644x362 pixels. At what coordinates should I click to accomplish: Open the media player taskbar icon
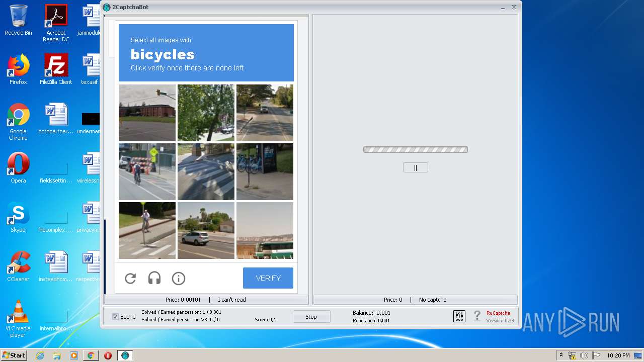click(x=73, y=355)
